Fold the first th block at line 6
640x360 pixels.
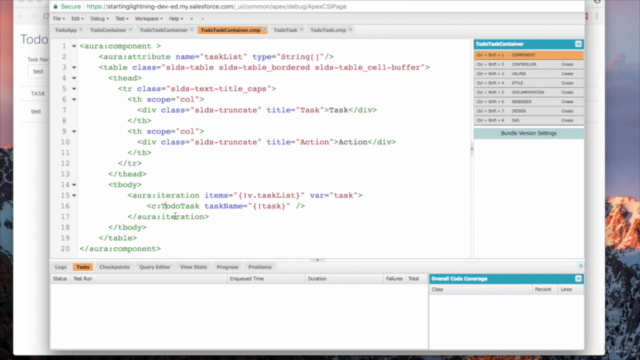74,99
